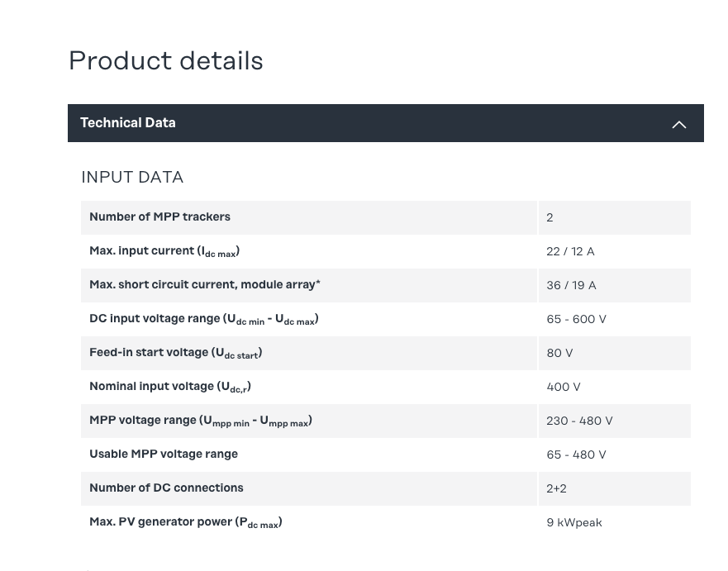Select the Max. input current row label

click(164, 251)
